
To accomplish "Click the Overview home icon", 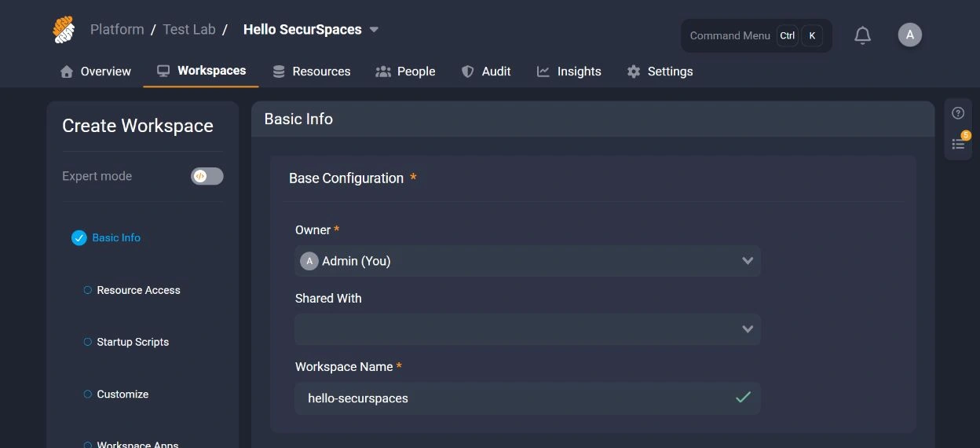I will (x=67, y=72).
